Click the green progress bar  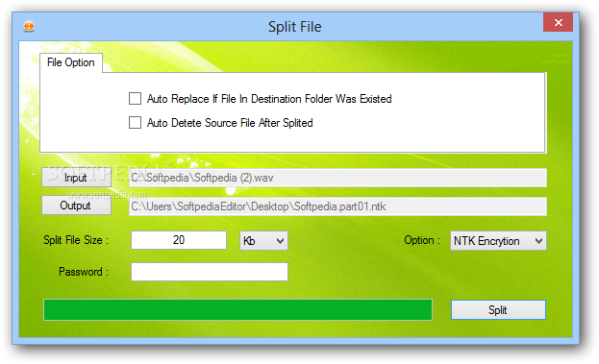point(237,309)
